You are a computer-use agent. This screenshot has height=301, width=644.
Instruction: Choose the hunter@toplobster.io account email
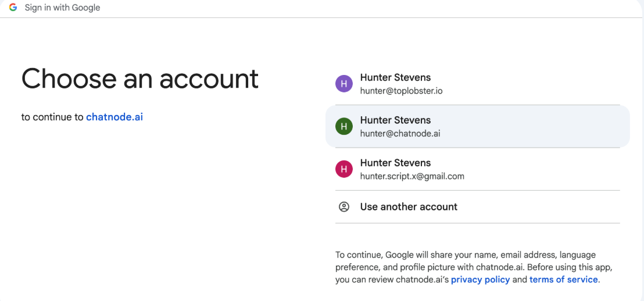(x=401, y=91)
